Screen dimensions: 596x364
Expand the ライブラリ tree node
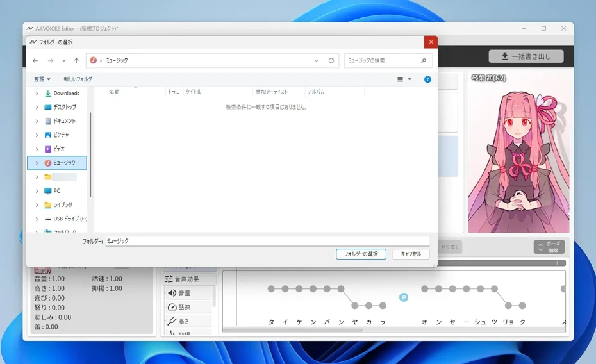point(37,204)
